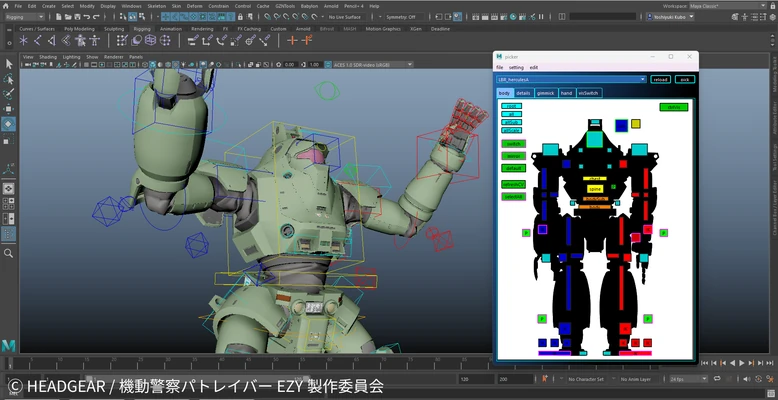Click the Create Cluster shelf icon
Screen dimensions: 778x400
(164, 41)
